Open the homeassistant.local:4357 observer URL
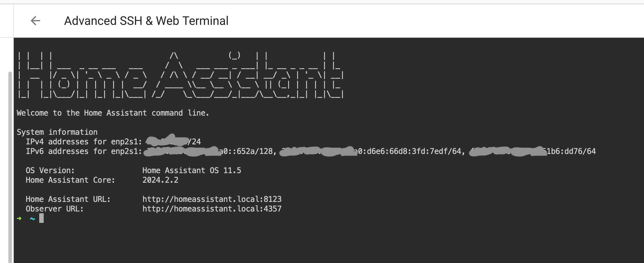Viewport: 644px width, 263px height. tap(212, 209)
